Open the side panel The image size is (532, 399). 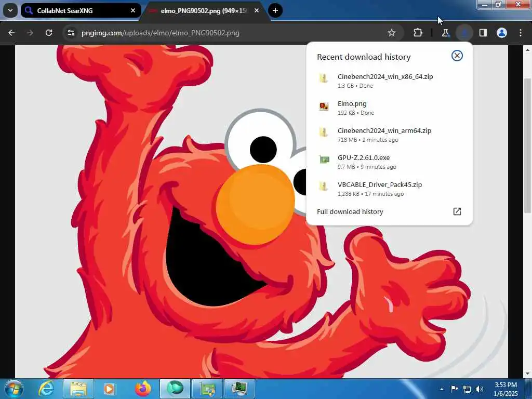coord(483,33)
